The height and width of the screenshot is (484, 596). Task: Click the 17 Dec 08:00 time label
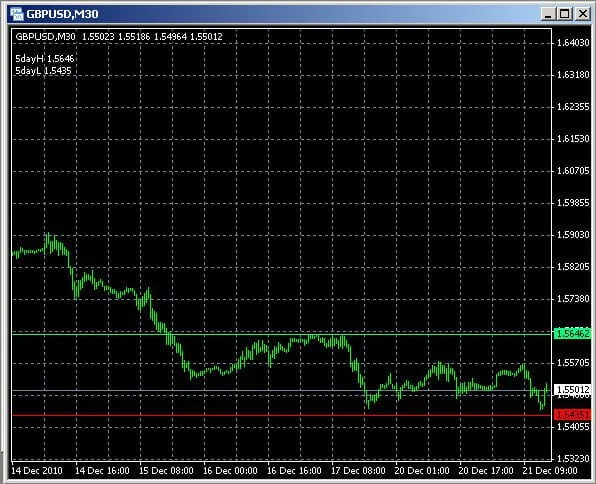pyautogui.click(x=358, y=471)
